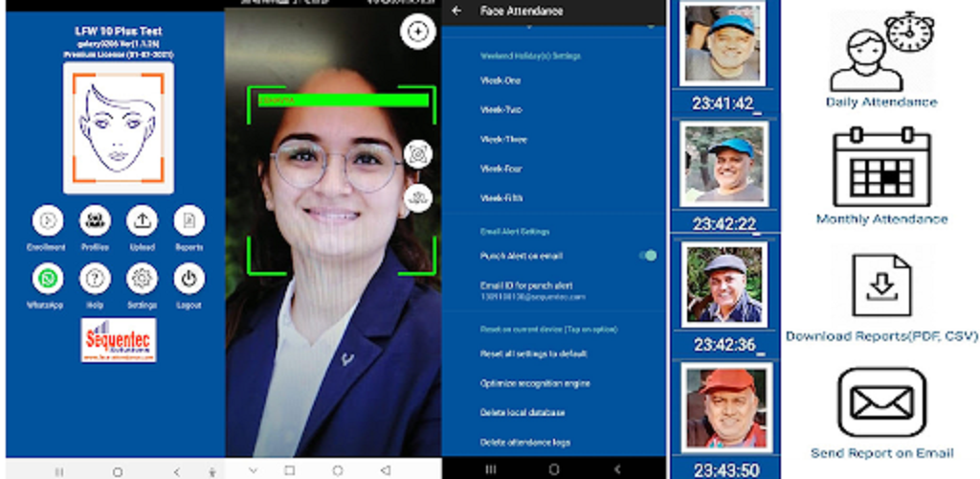Launch the WhatsApp icon

(48, 279)
